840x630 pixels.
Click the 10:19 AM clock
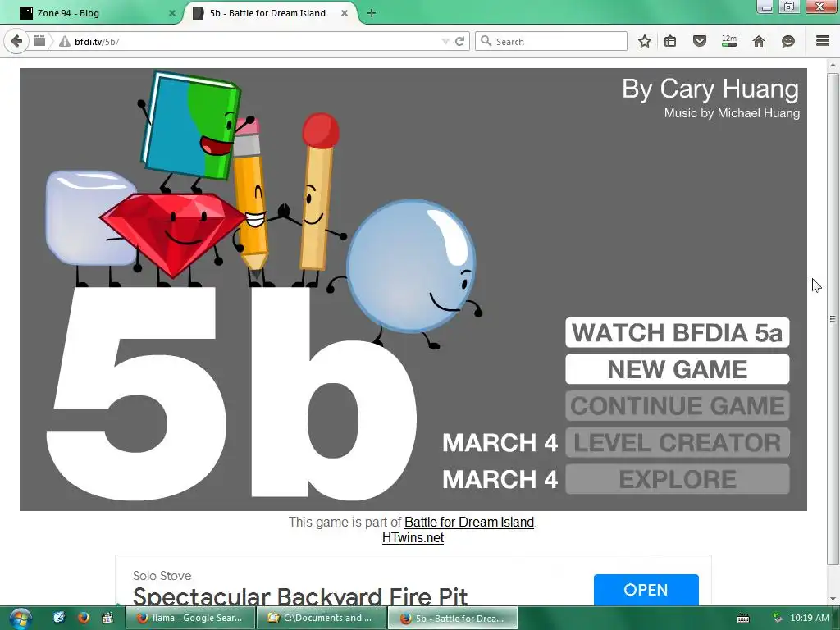click(x=810, y=618)
